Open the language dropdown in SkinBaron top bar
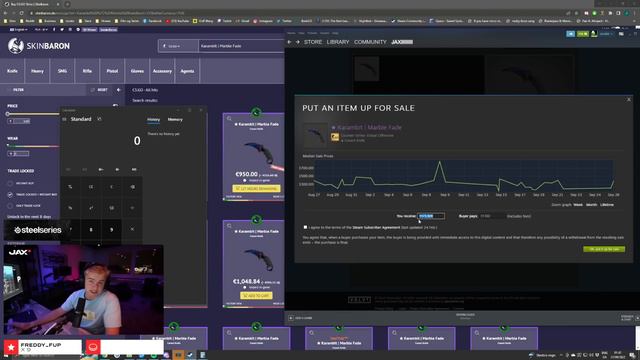The height and width of the screenshot is (360, 640). click(19, 30)
